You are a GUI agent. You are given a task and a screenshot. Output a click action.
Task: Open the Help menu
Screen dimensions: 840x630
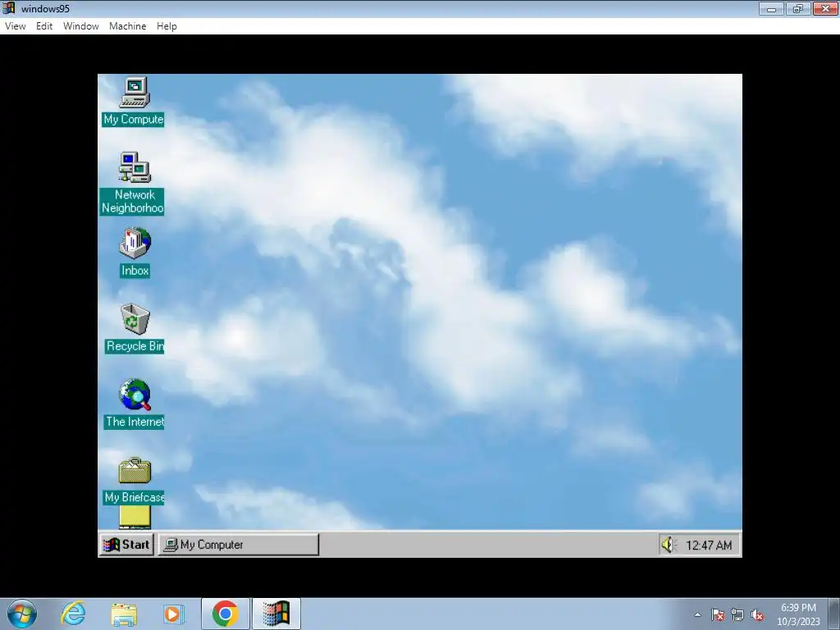pyautogui.click(x=167, y=26)
